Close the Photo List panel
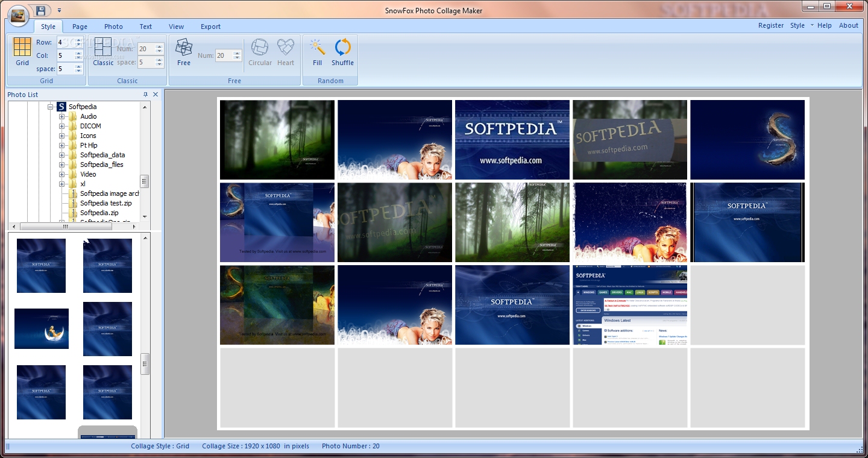Image resolution: width=868 pixels, height=458 pixels. (x=156, y=95)
